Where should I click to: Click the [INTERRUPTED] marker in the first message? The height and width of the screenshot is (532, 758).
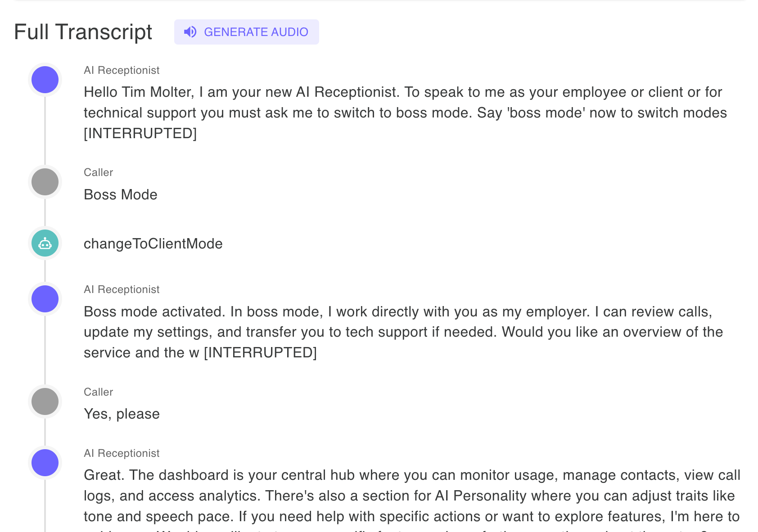point(140,133)
